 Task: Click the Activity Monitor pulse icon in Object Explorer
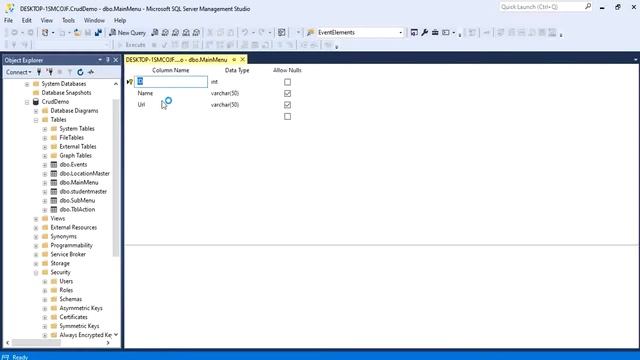click(x=91, y=72)
